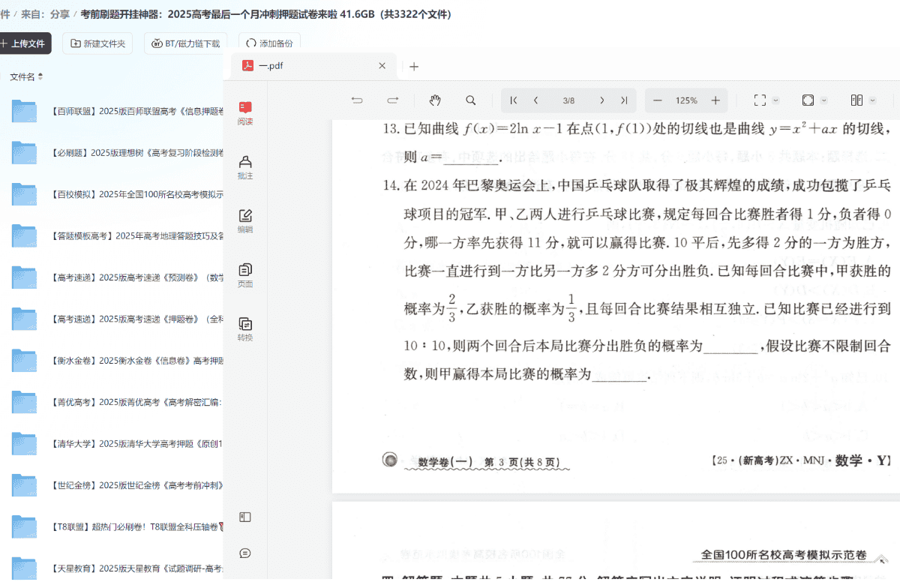This screenshot has height=588, width=900.
Task: Jump to the last page
Action: tap(623, 100)
